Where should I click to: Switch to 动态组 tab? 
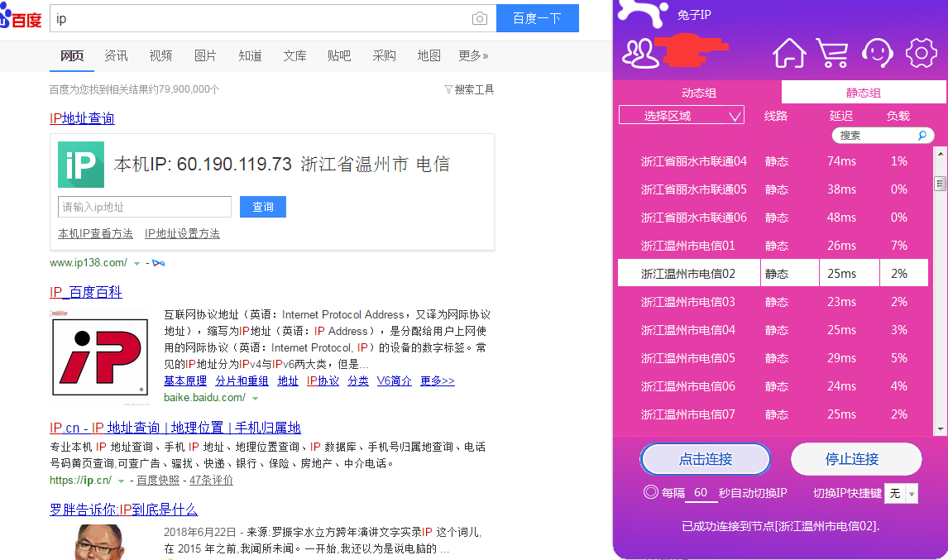click(x=699, y=93)
